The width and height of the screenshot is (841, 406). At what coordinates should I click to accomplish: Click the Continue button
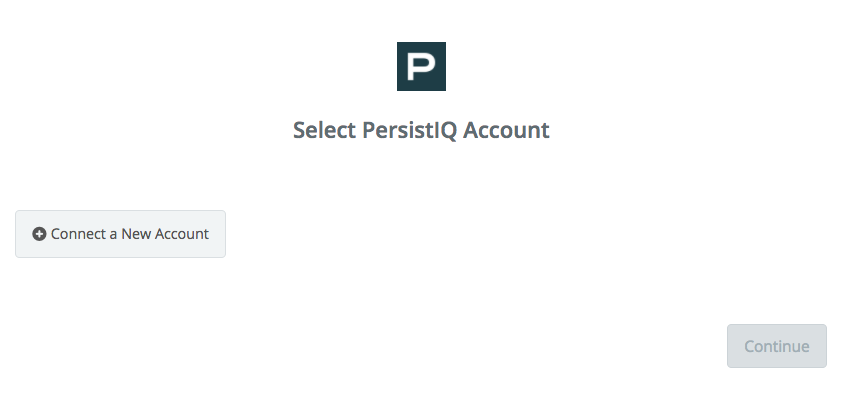(777, 346)
